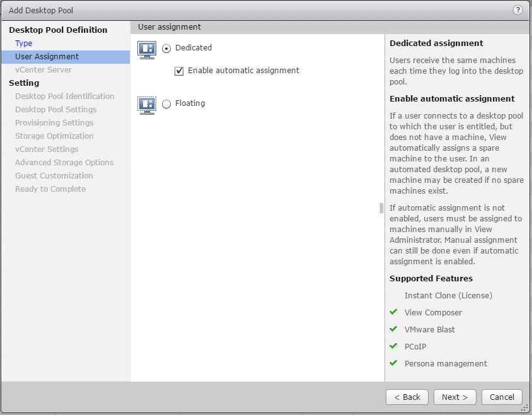
Task: Cancel the Add Desktop Pool wizard
Action: [x=502, y=397]
